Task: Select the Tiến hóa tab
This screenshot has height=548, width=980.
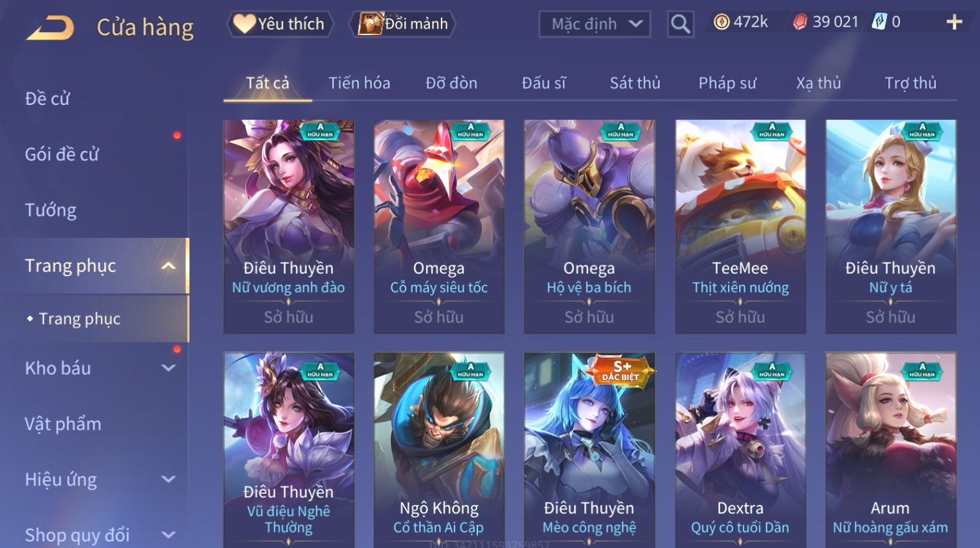Action: [x=359, y=83]
